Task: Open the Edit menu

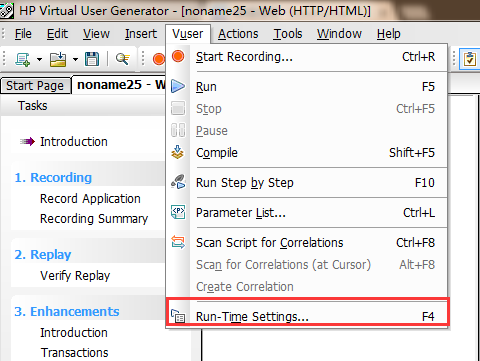Action: 57,34
